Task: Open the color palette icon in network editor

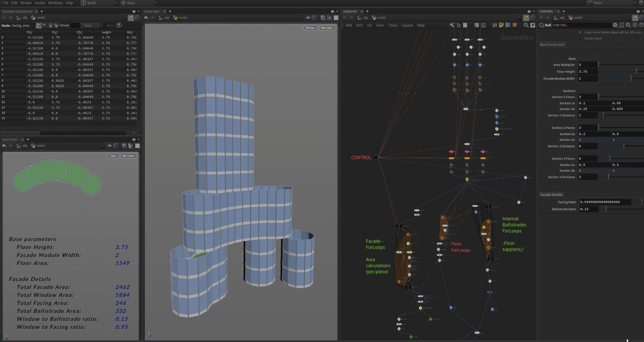Action: tap(476, 25)
